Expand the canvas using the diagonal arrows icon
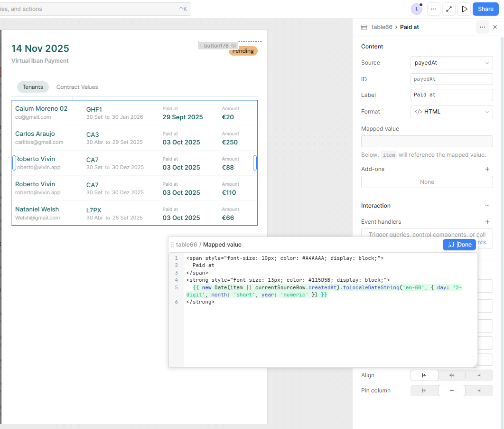 [x=449, y=9]
